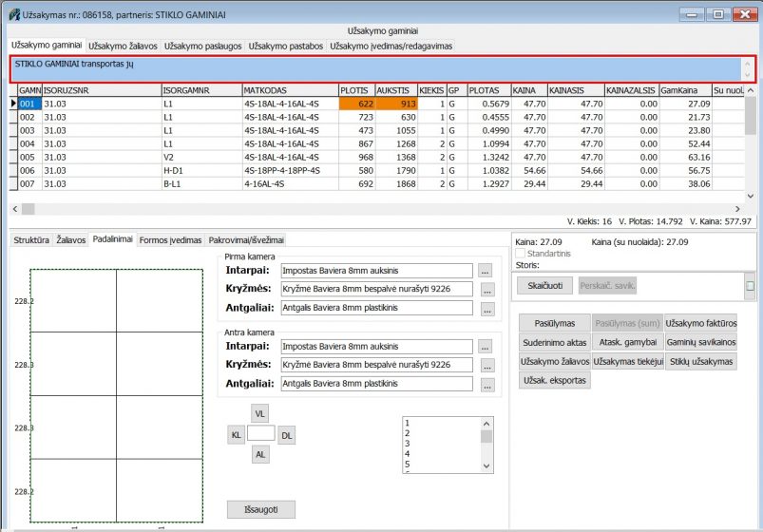763x532 pixels.
Task: Switch to Užsakymo paslaugos tab
Action: [x=203, y=46]
